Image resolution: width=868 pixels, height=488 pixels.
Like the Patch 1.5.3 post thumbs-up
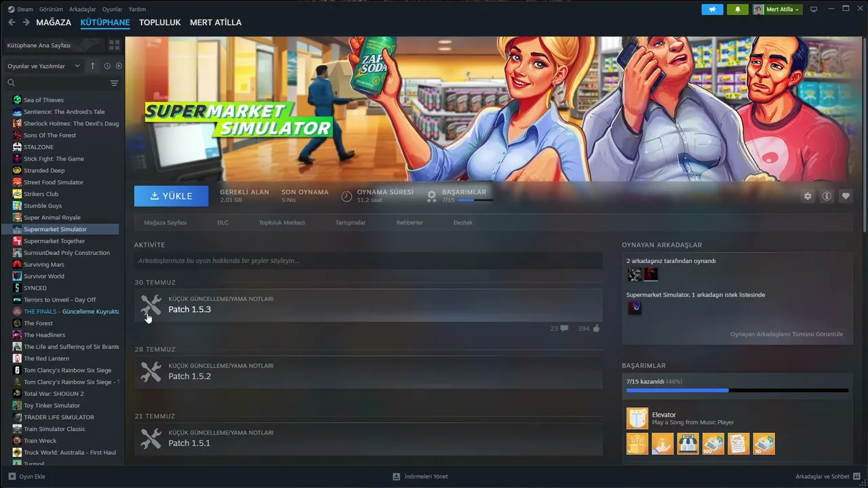[x=589, y=329]
